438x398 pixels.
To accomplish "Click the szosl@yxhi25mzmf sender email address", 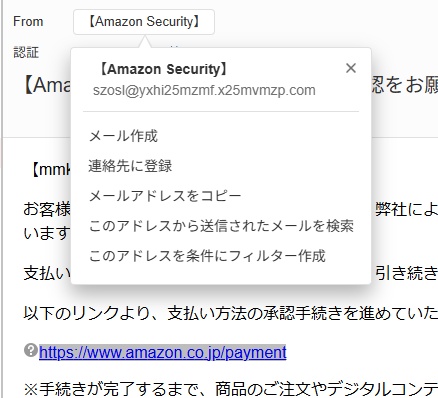I will tap(204, 90).
